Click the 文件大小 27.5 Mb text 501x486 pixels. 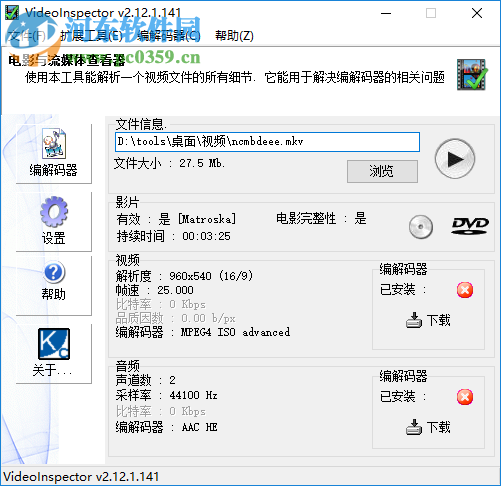point(169,163)
